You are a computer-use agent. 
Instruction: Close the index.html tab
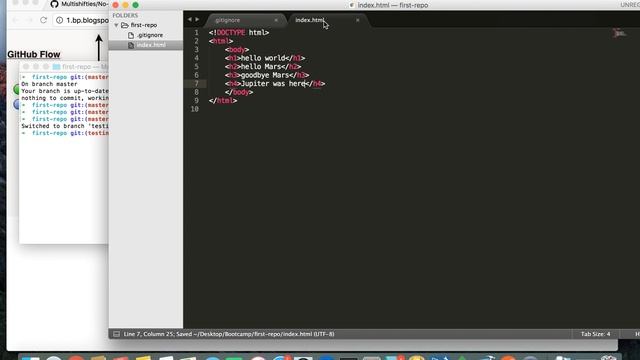358,20
